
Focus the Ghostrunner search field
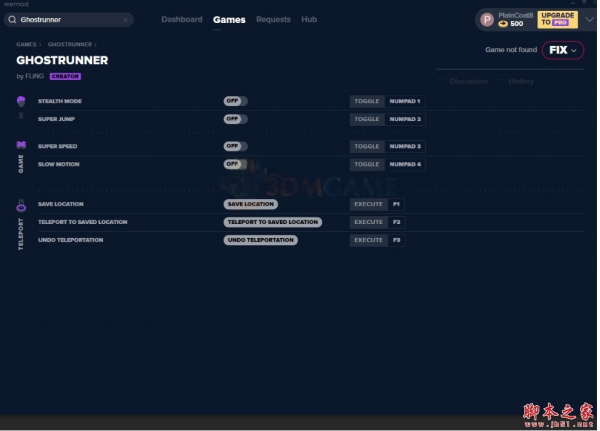click(69, 20)
